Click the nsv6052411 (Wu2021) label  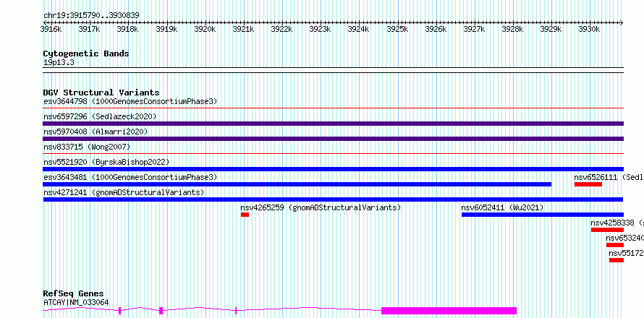point(502,207)
